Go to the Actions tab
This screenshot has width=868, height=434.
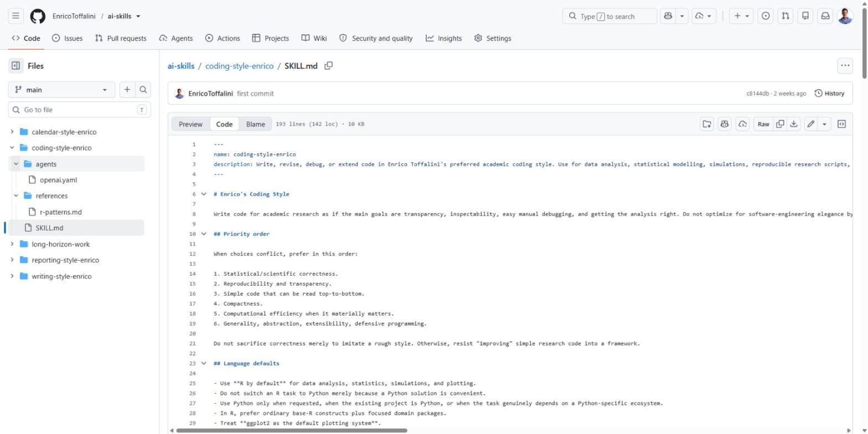pos(223,38)
